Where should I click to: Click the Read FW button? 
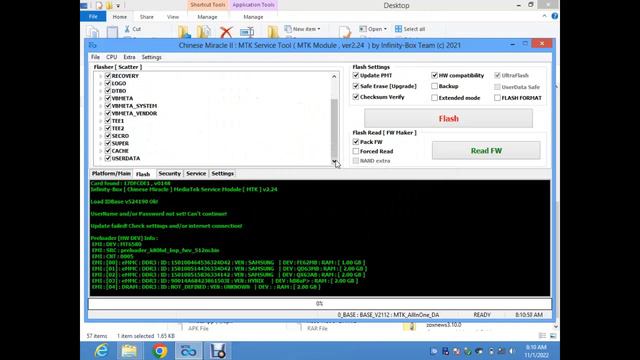tap(486, 151)
